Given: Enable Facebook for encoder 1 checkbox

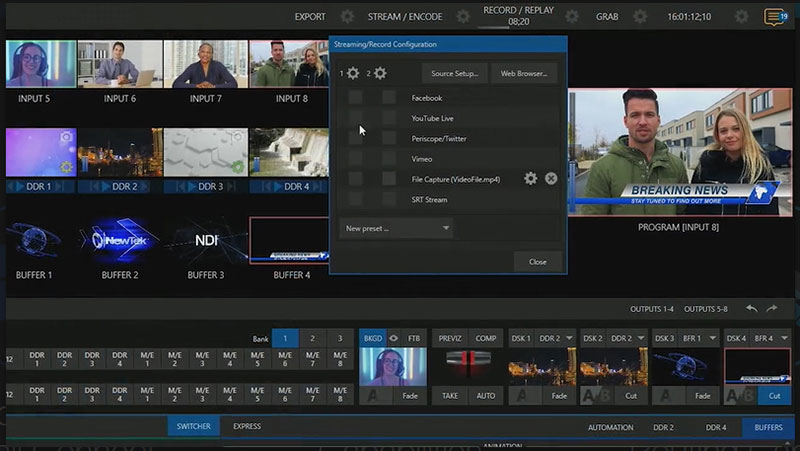Looking at the screenshot, I should [355, 98].
